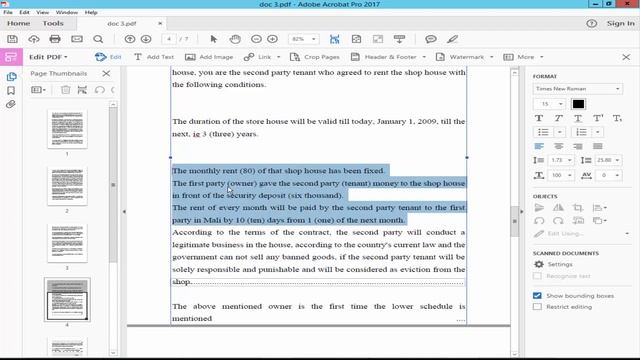Zoom in with the plus icon
Screen dimensions: 640x360
(x=272, y=39)
